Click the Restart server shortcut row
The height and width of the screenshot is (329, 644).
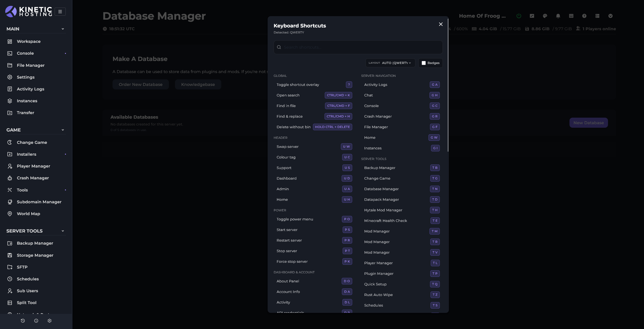[314, 240]
